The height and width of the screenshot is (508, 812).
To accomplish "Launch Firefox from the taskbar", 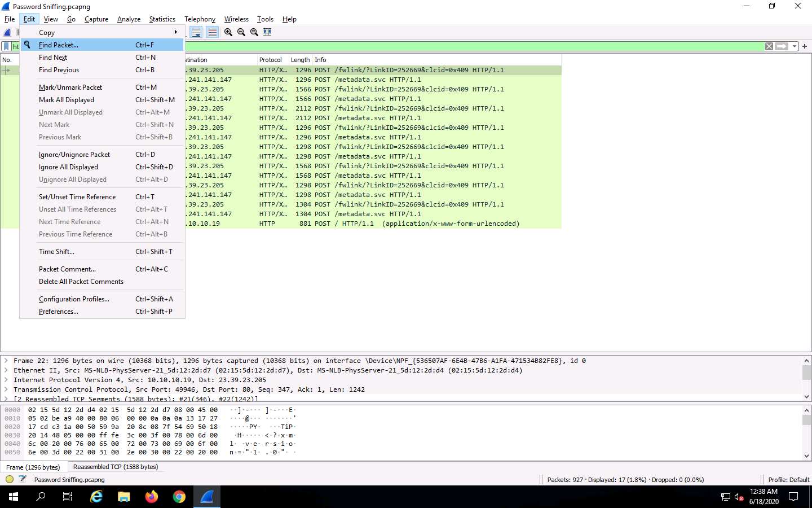I will pos(152,497).
